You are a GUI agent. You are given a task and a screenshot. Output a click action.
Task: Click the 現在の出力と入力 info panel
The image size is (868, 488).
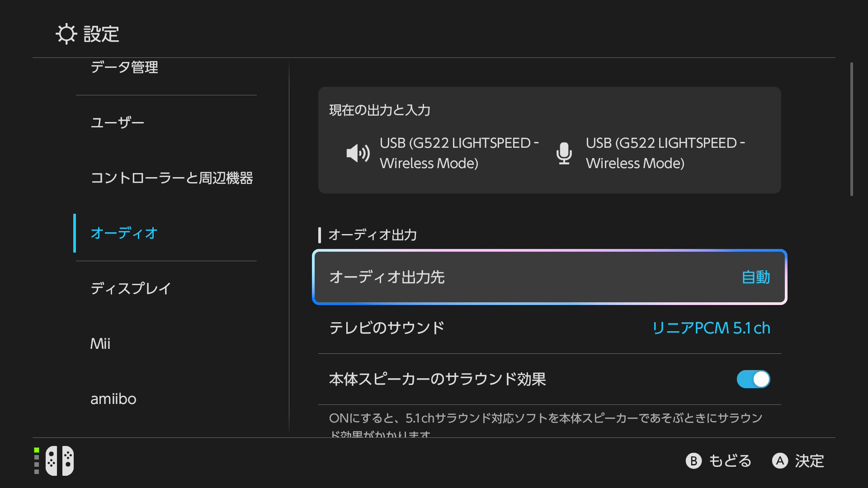(x=549, y=140)
